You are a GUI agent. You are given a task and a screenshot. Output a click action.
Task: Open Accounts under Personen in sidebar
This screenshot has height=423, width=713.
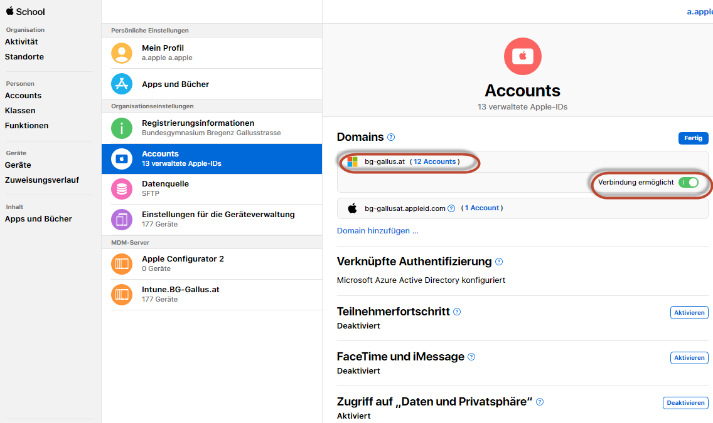[x=23, y=96]
